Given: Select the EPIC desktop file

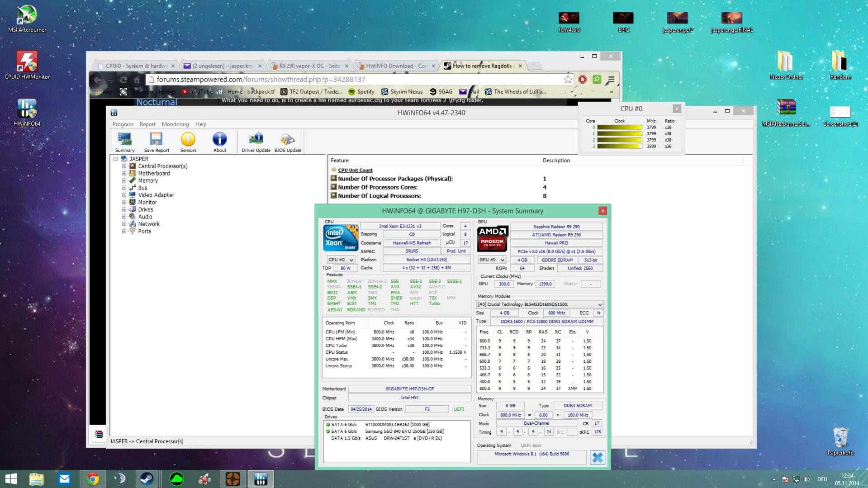Looking at the screenshot, I should point(623,22).
